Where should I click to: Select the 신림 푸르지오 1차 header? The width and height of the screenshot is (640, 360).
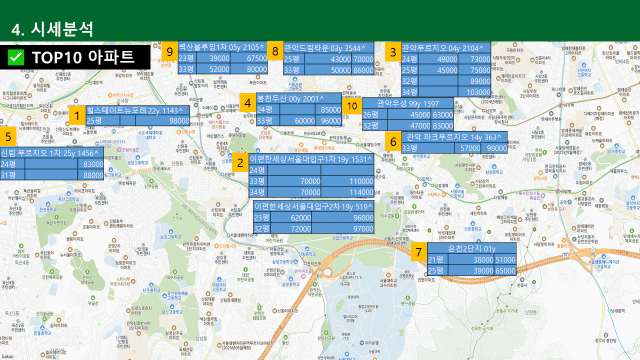coord(52,153)
